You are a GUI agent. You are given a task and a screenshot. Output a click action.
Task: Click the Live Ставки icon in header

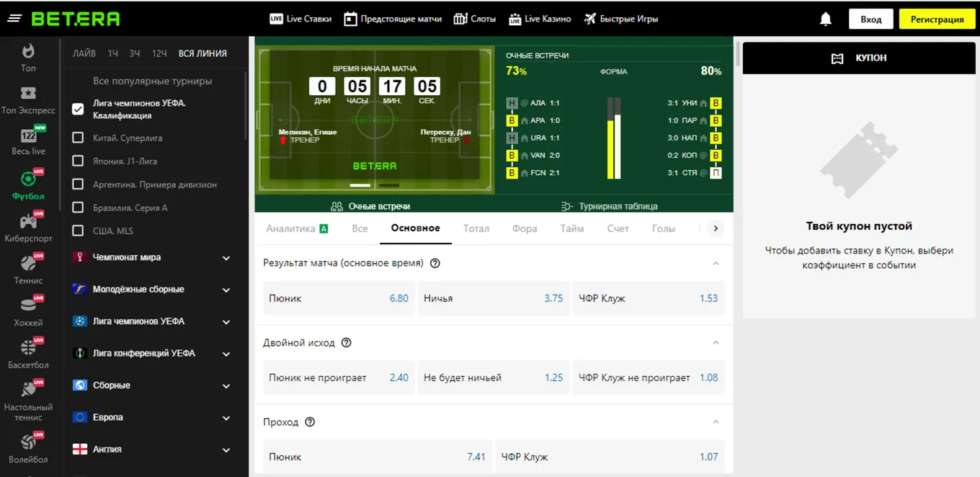(276, 19)
